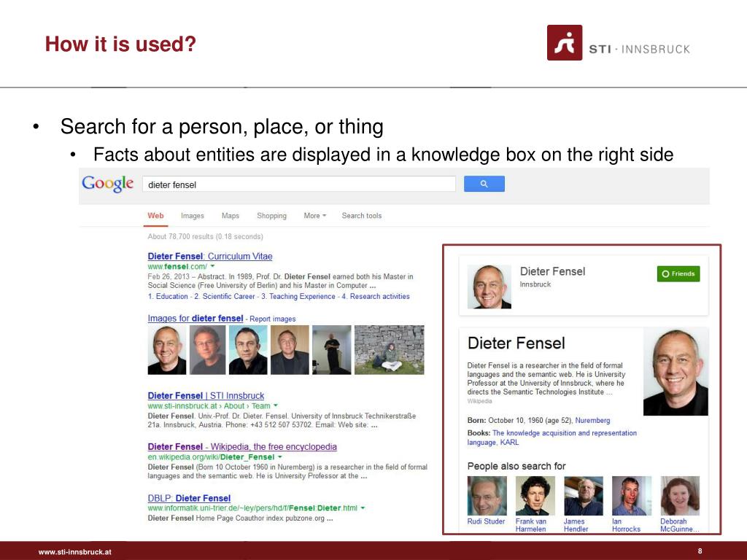Open Rudi Studer photo
The image size is (747, 560).
click(x=487, y=496)
